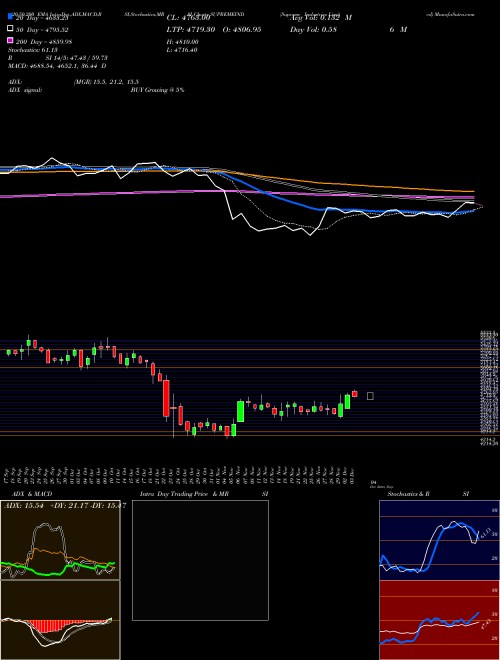Screen dimensions: 500x660
Task: Click the CL closing price value
Action: (x=189, y=18)
